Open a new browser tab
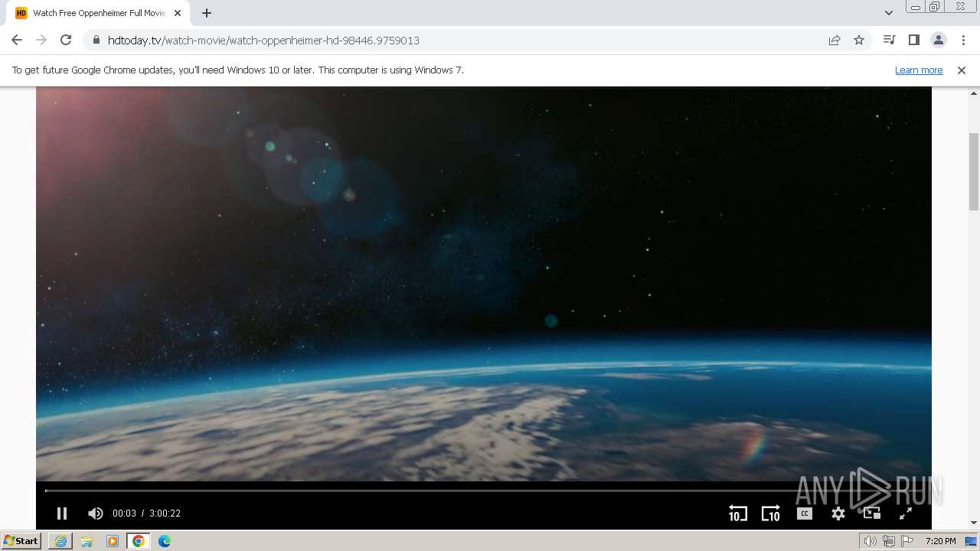Image resolution: width=980 pixels, height=551 pixels. (206, 13)
